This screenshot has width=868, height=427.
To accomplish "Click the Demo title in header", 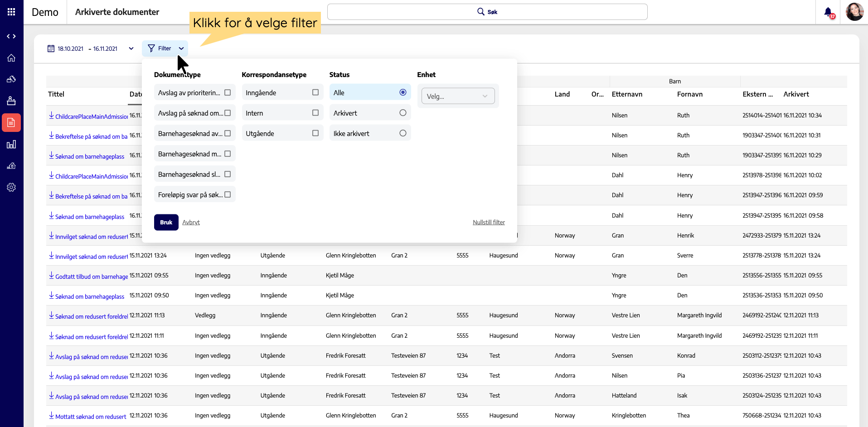I will pyautogui.click(x=45, y=12).
